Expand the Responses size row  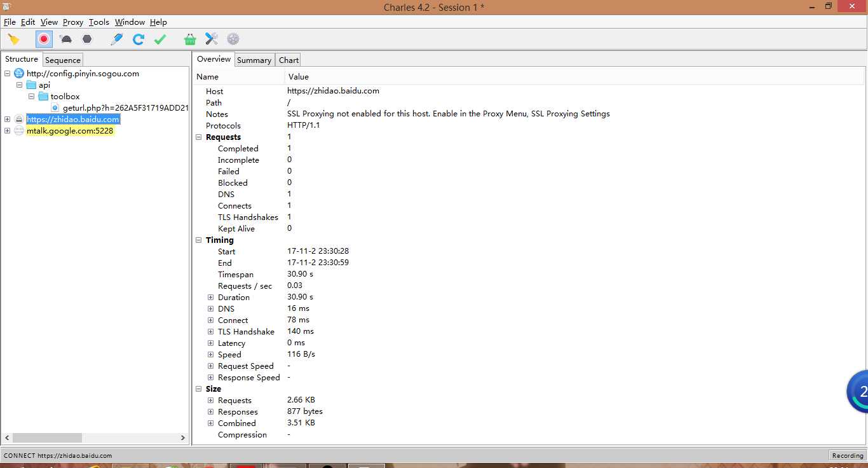[211, 411]
